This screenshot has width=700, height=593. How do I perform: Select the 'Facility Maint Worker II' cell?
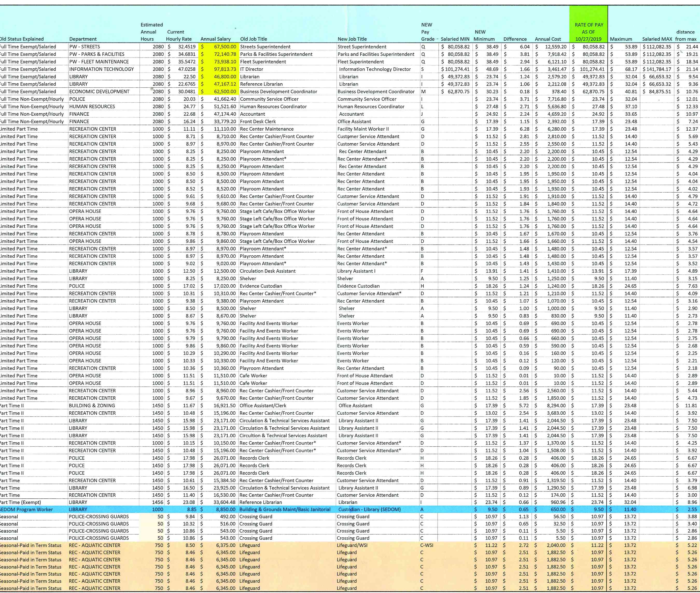point(363,129)
